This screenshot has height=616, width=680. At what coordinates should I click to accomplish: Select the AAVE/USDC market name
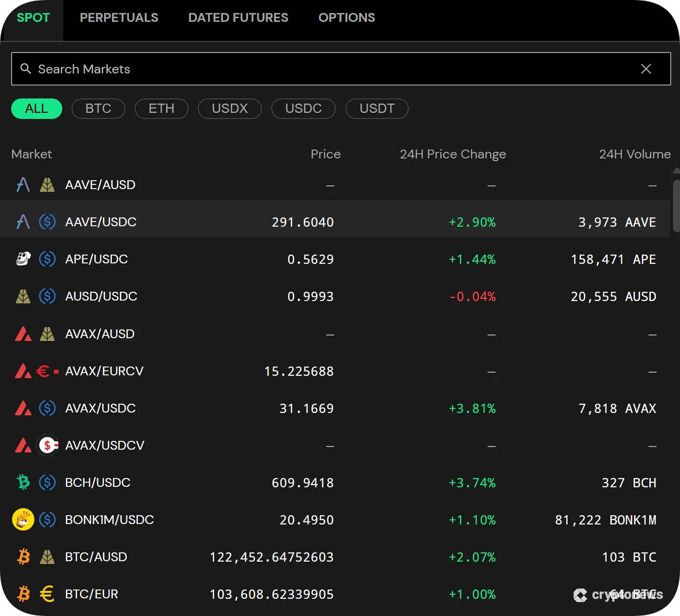[x=101, y=222]
